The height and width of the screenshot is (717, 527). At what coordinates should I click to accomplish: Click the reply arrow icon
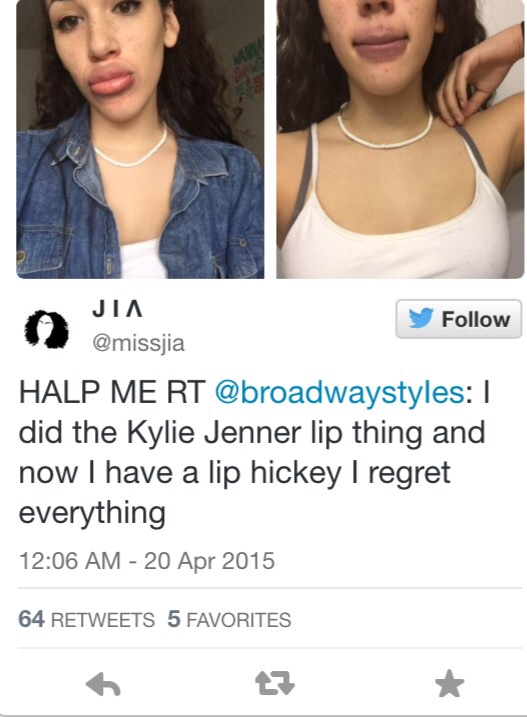pos(103,685)
